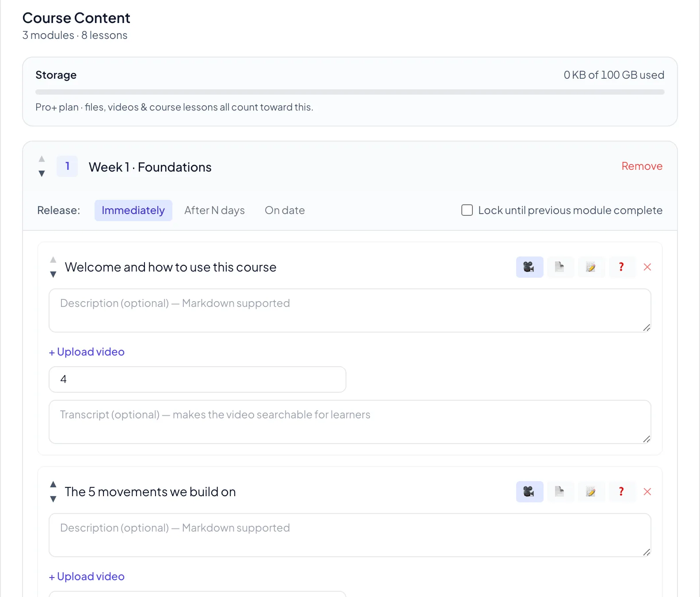Click the Course Content heading

76,18
